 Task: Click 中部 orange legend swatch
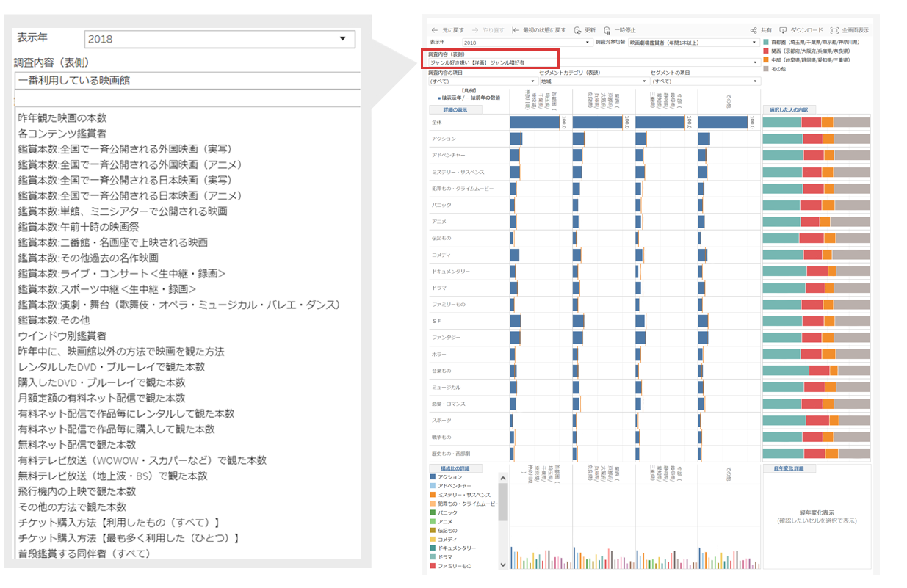tap(767, 60)
